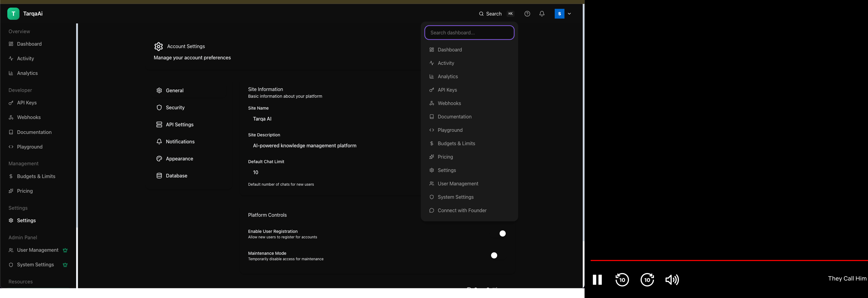868x298 pixels.
Task: Select the Database settings tab
Action: click(190, 176)
